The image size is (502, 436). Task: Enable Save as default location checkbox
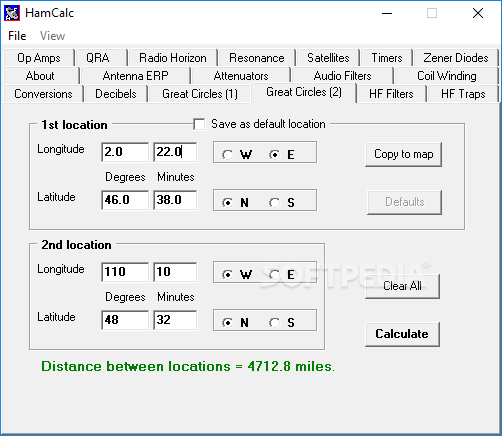click(199, 124)
